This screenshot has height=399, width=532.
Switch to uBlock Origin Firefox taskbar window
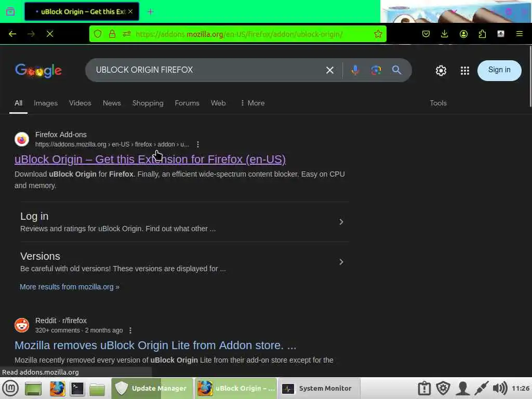click(x=236, y=388)
